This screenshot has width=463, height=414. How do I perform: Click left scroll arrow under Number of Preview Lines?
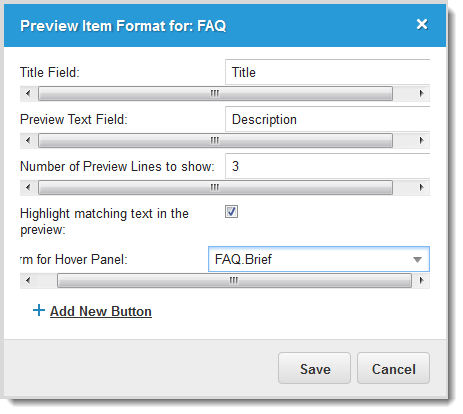click(x=28, y=187)
